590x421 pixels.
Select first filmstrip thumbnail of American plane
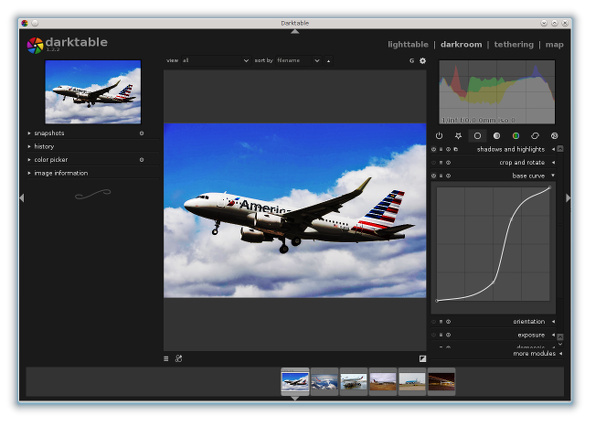pos(295,381)
